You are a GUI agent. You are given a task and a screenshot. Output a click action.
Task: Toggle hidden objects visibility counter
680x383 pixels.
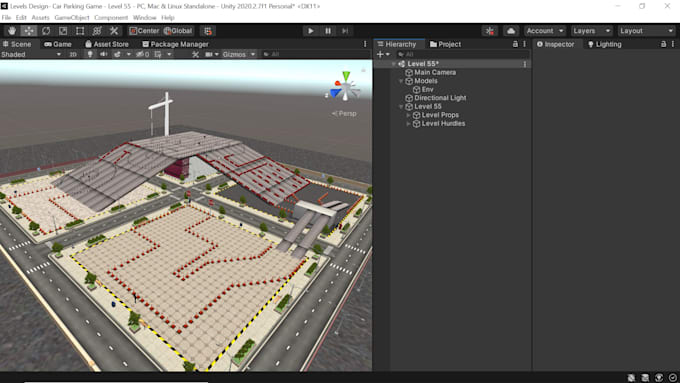142,54
